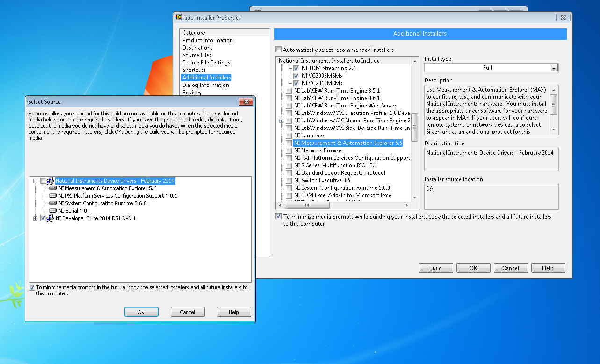This screenshot has width=600, height=364.
Task: Uncheck NI VC2010MSMs
Action: point(296,83)
